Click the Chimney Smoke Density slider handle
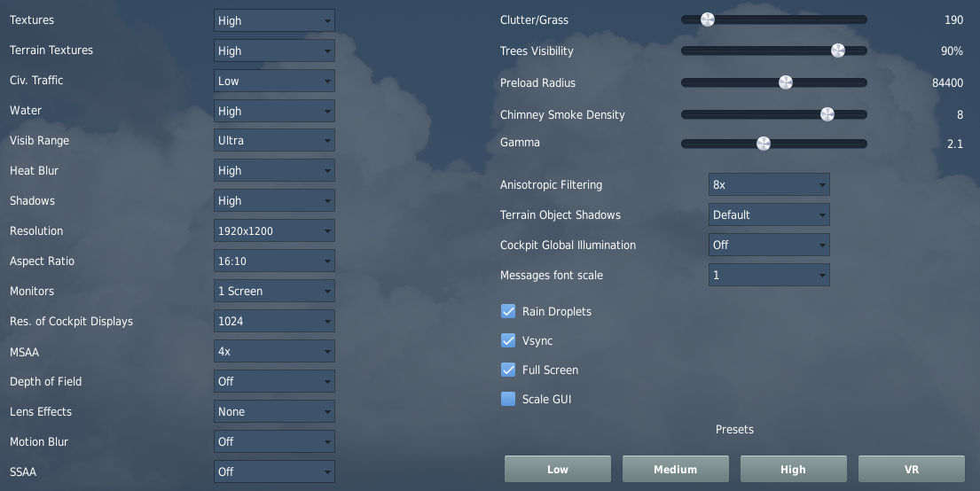The image size is (980, 491). (x=827, y=114)
